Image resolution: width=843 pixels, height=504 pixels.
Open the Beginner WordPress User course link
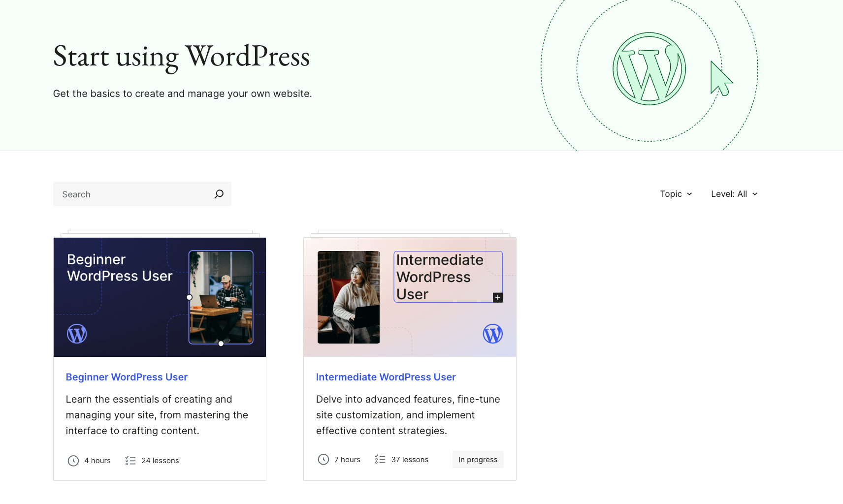click(127, 377)
